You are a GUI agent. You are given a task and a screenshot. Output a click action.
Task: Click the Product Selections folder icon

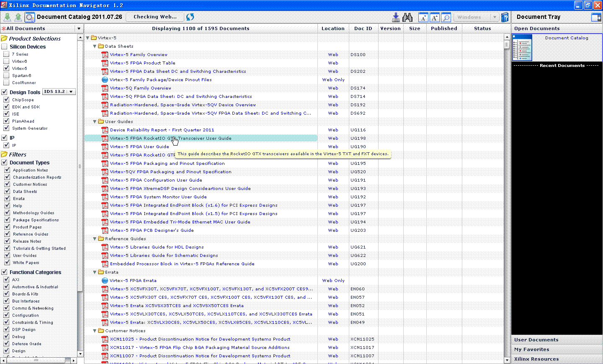pyautogui.click(x=4, y=38)
